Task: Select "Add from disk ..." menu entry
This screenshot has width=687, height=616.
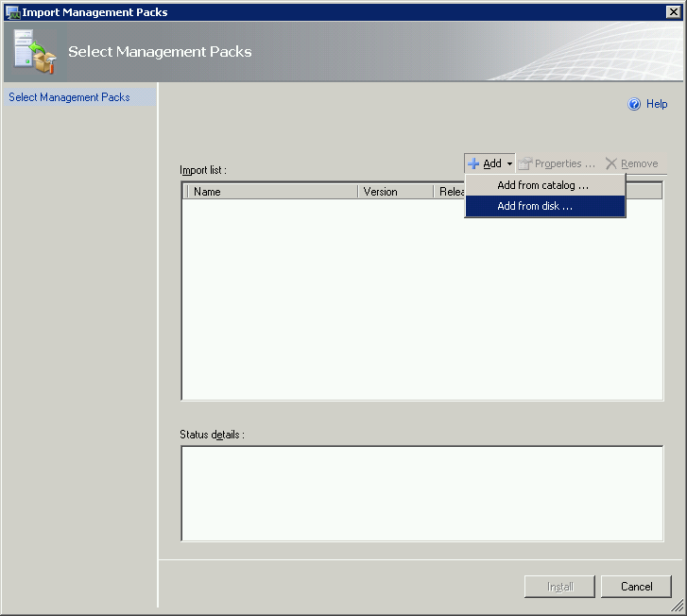Action: click(536, 206)
